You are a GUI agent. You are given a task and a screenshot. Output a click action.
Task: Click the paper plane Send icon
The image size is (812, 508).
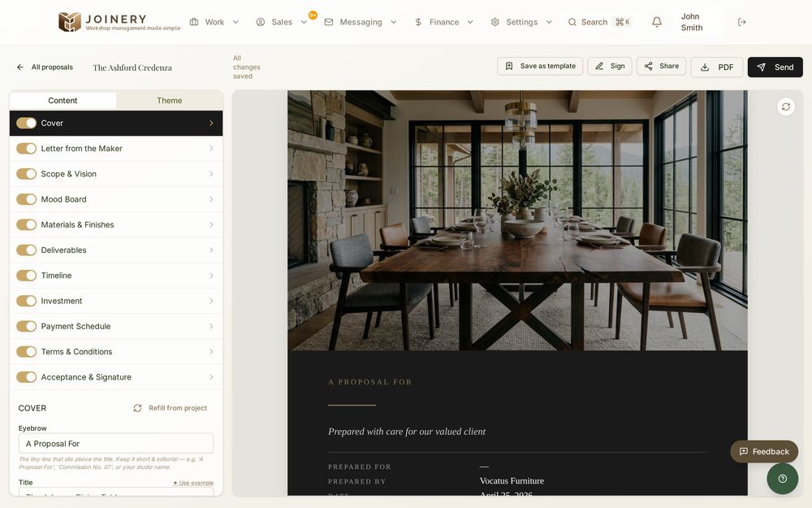click(x=762, y=67)
